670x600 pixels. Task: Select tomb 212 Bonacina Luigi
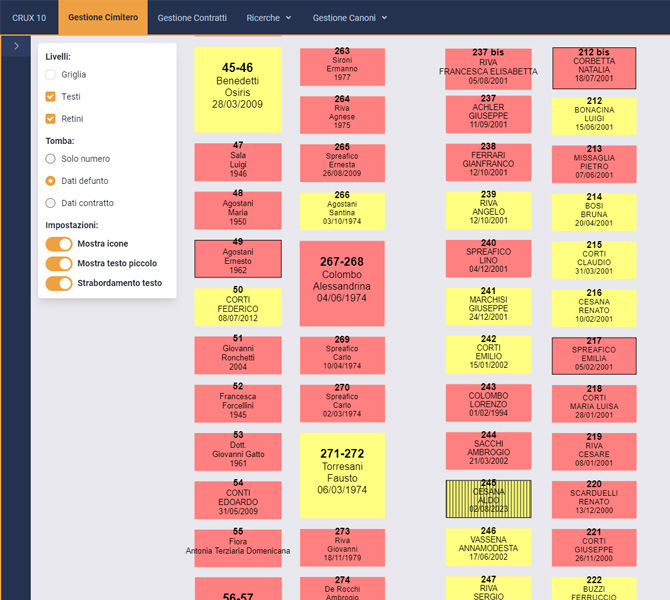tap(594, 117)
